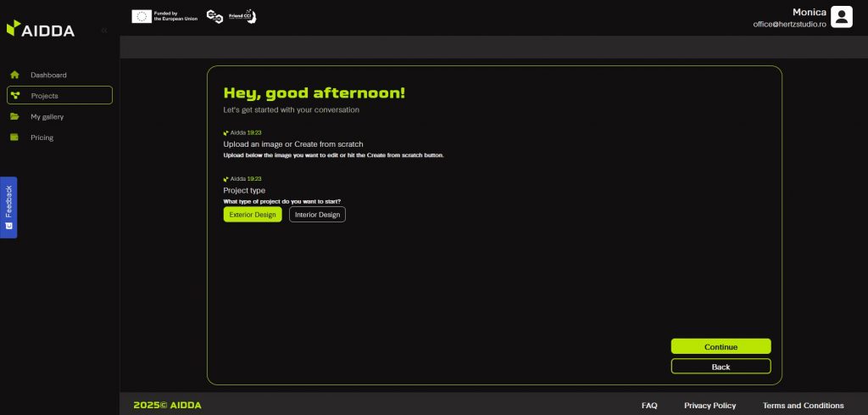Open the user profile avatar icon
Viewport: 868px width, 415px height.
point(841,17)
